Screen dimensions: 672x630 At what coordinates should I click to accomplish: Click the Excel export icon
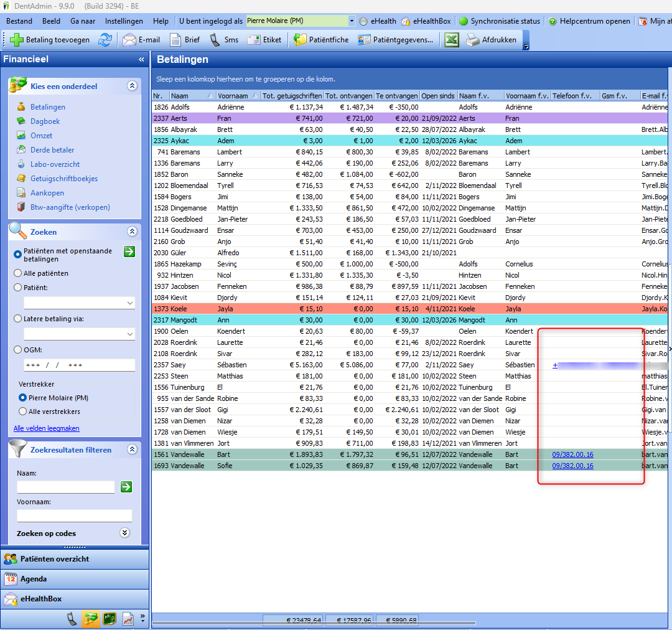(x=451, y=40)
